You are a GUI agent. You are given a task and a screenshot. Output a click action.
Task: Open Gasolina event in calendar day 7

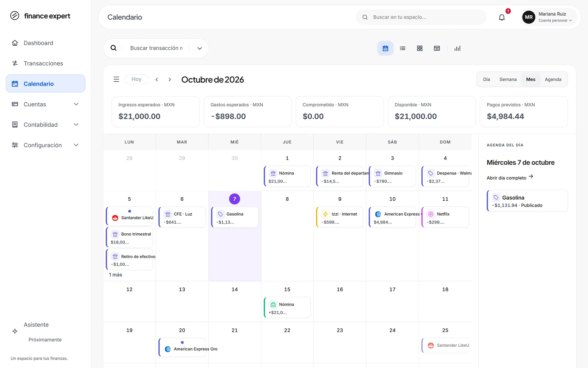(235, 217)
